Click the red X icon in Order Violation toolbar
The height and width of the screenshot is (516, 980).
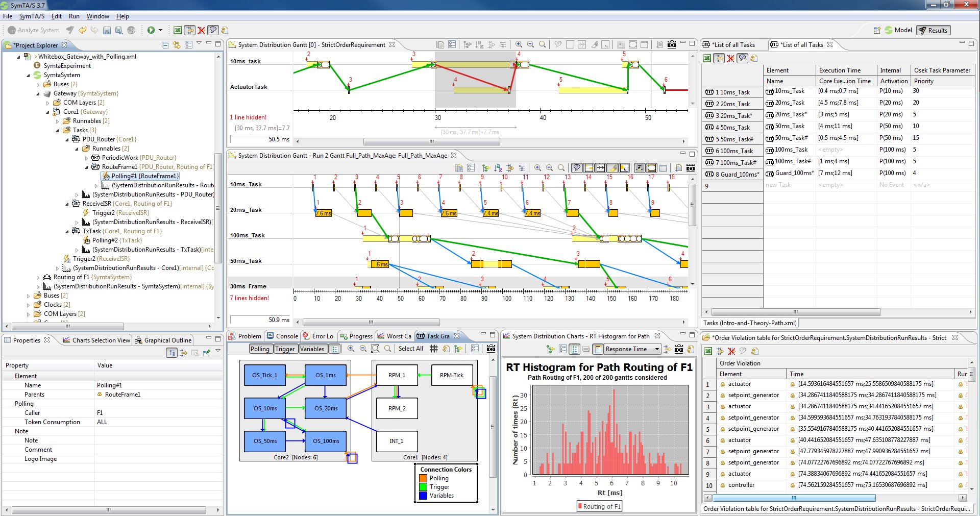731,351
